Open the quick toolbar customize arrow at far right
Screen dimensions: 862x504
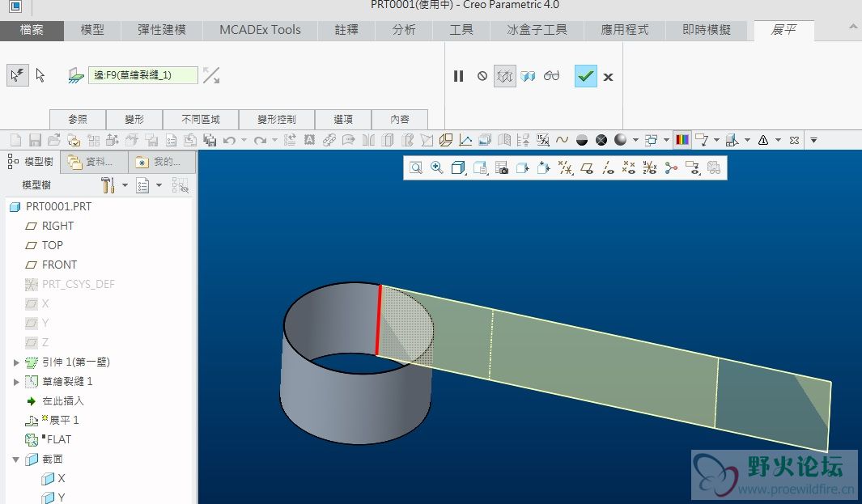click(813, 140)
